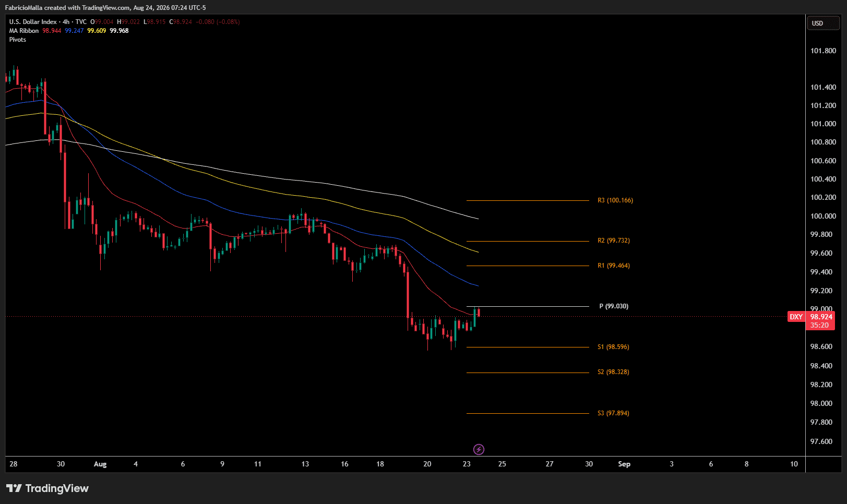Click the close price C98.924
The width and height of the screenshot is (847, 504).
pos(181,22)
